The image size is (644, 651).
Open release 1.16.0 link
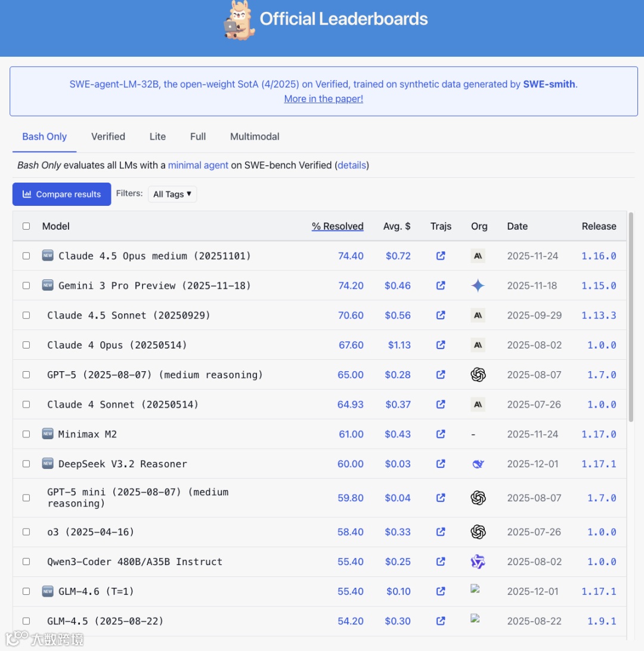coord(599,256)
